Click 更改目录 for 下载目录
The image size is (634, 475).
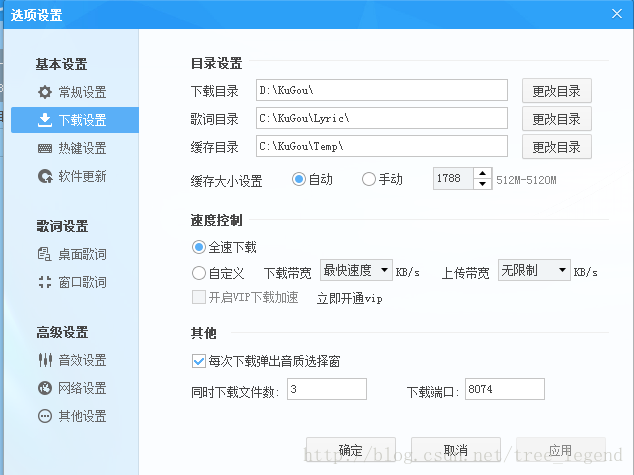[557, 91]
